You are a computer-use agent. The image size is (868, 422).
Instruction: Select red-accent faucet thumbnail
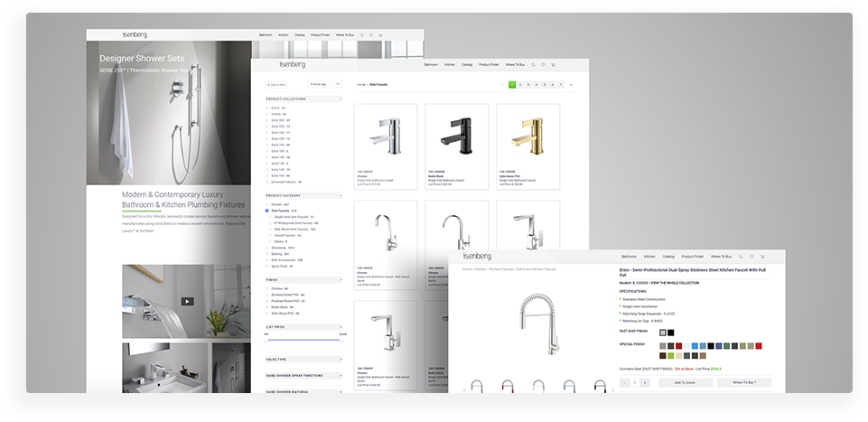click(x=507, y=386)
